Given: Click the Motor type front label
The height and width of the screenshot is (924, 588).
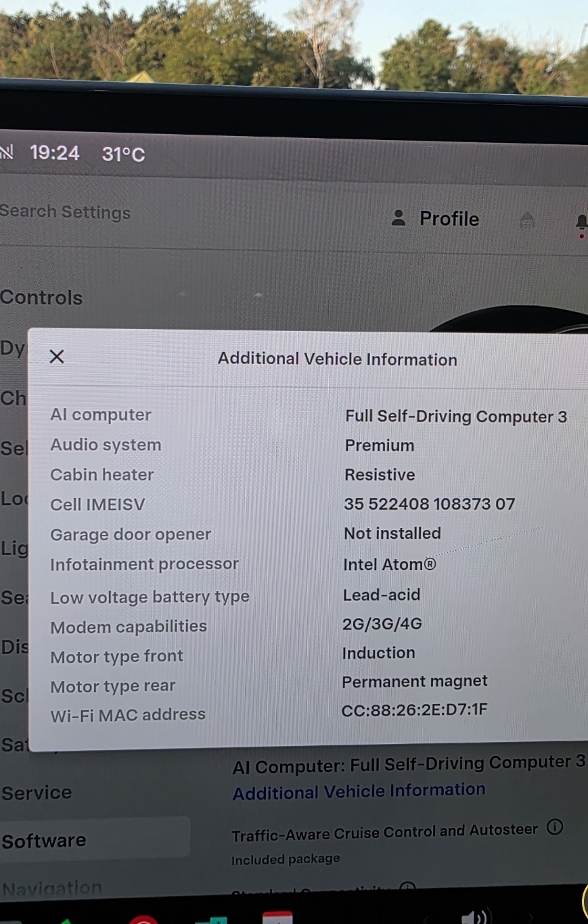Looking at the screenshot, I should pyautogui.click(x=116, y=657).
